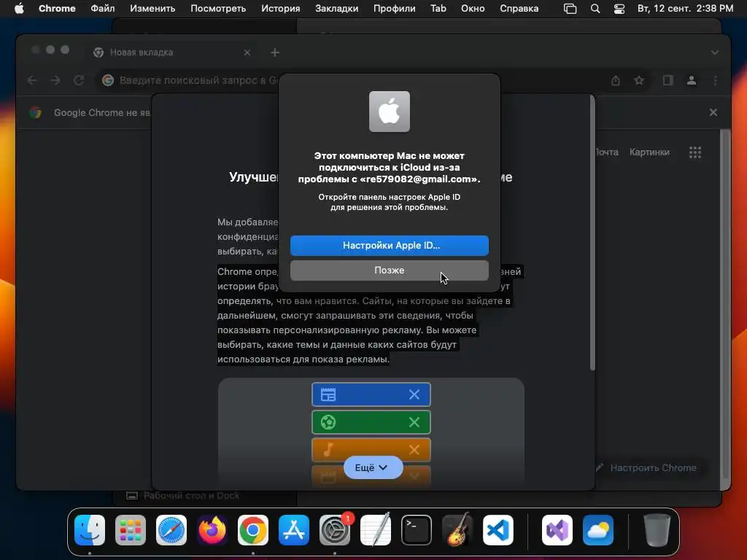Open Chrome three-dot menu
The height and width of the screenshot is (560, 747).
tap(715, 80)
